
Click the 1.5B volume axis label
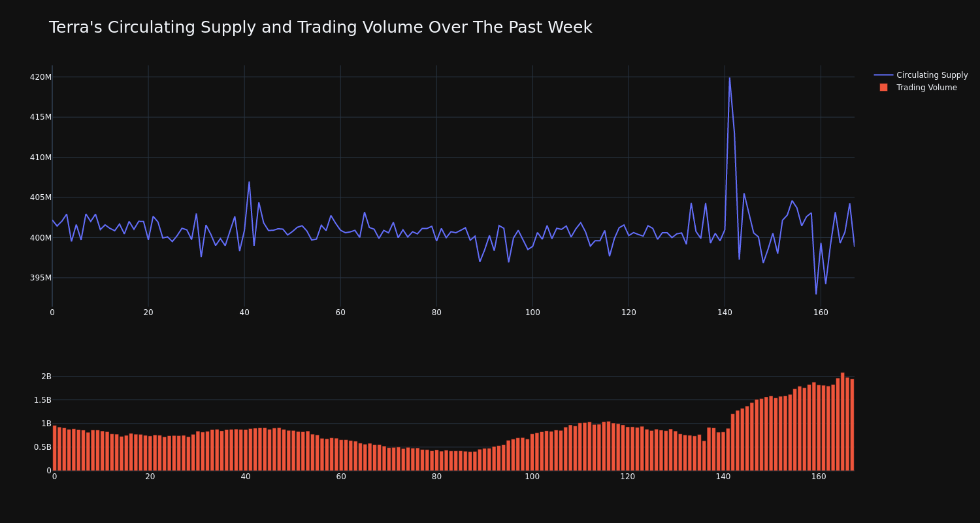42,400
